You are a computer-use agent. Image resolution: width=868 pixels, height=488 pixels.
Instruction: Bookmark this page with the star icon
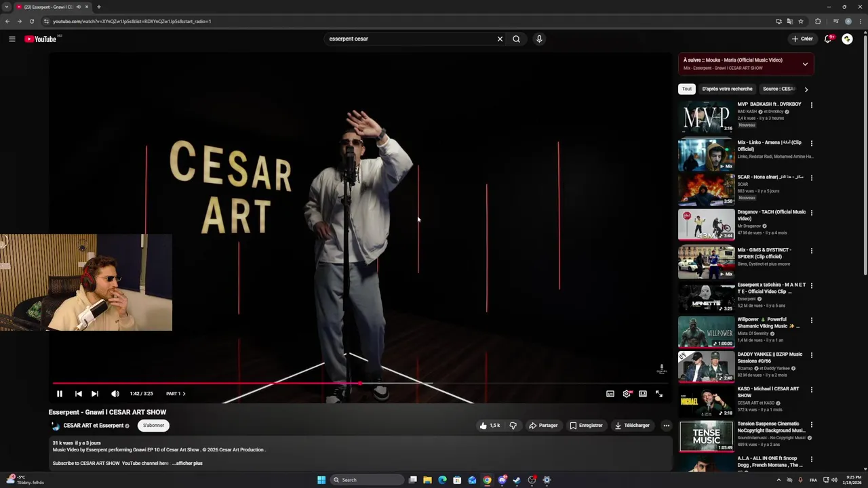(x=801, y=21)
